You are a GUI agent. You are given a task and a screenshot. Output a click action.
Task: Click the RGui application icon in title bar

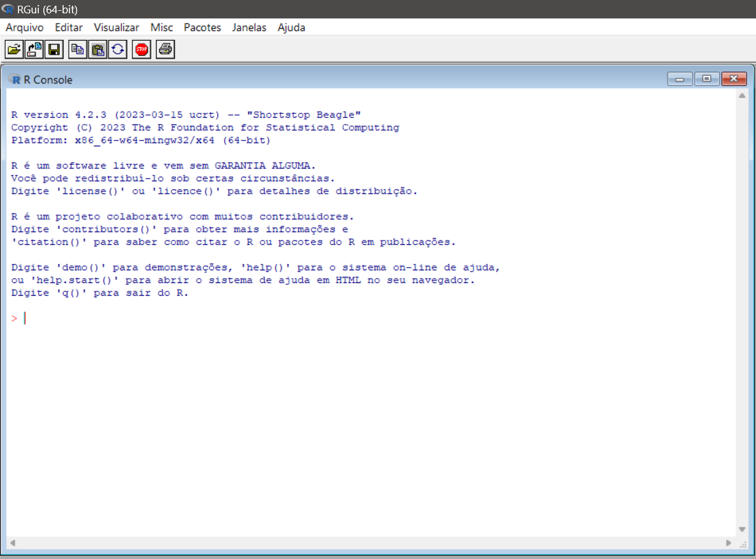(x=8, y=9)
